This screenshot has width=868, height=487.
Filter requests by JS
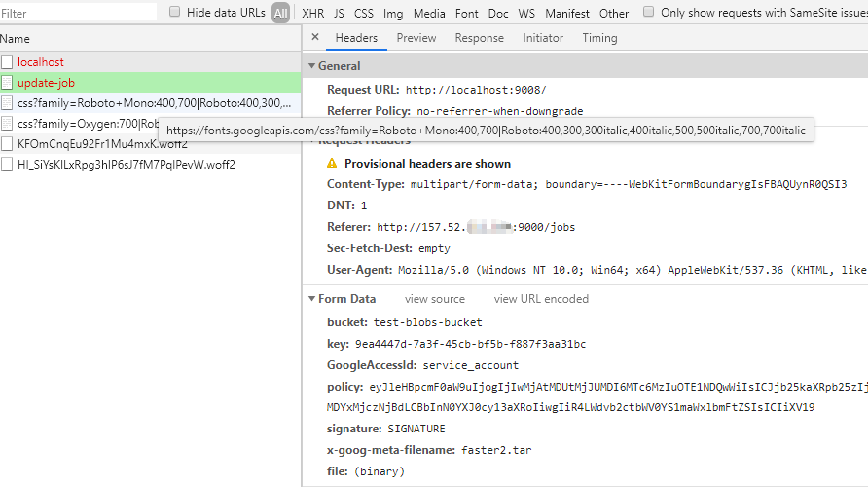(x=339, y=14)
